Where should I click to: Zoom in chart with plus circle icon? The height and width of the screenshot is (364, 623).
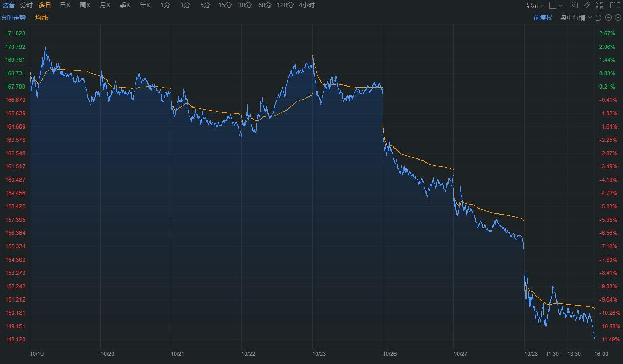[617, 18]
